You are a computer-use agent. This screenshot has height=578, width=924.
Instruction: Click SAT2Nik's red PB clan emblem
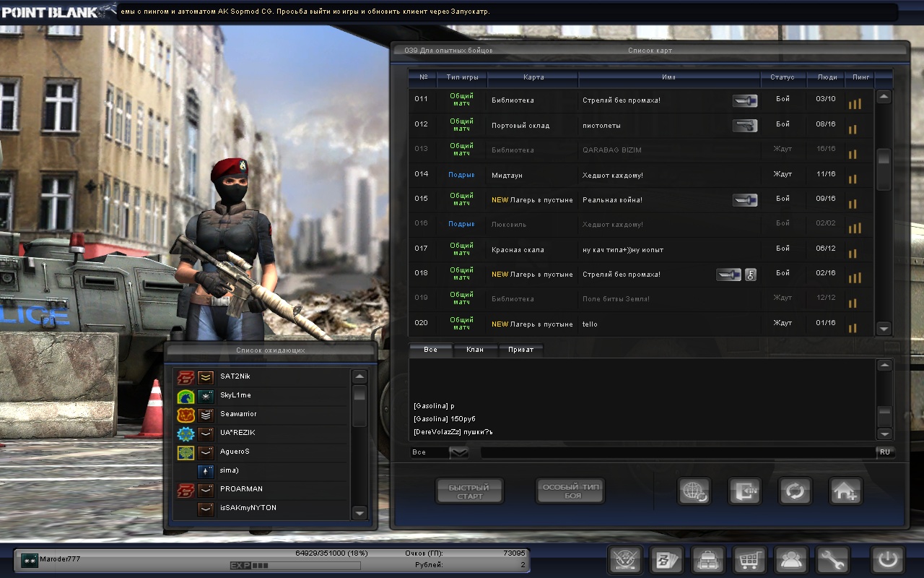(186, 376)
